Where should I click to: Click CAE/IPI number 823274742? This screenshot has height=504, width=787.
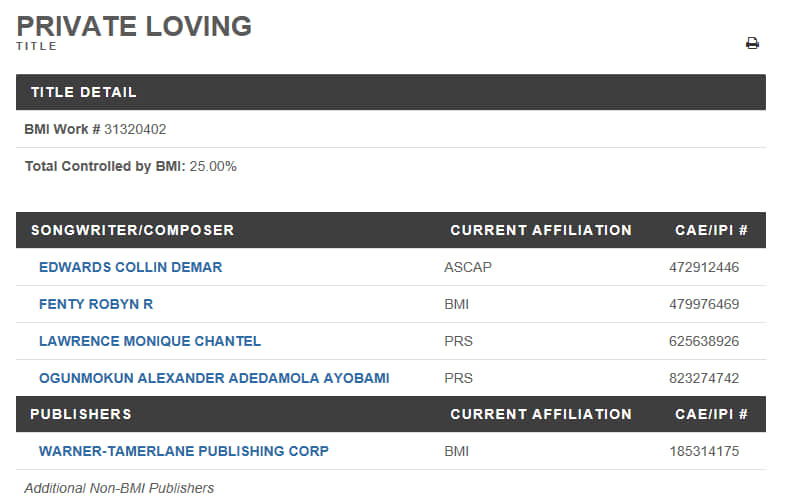click(704, 378)
